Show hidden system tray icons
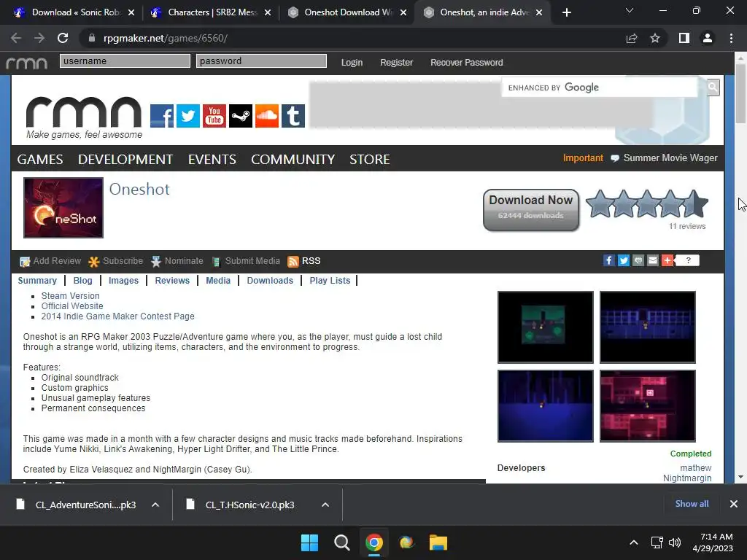The width and height of the screenshot is (747, 560). [x=634, y=542]
